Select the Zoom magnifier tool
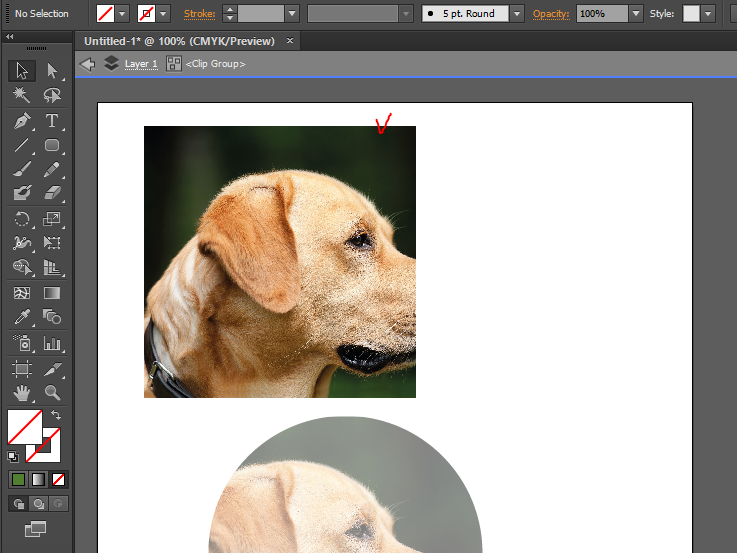737x553 pixels. point(52,392)
